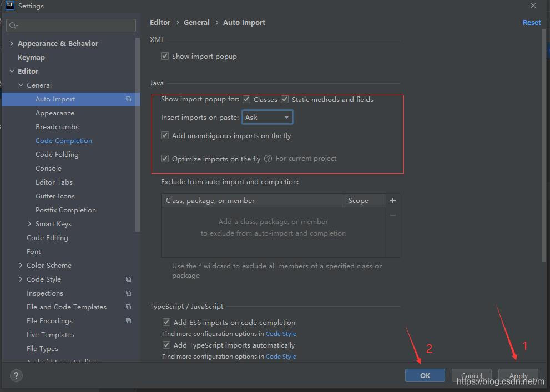Open Gutter Icons settings
Image resolution: width=550 pixels, height=392 pixels.
55,196
